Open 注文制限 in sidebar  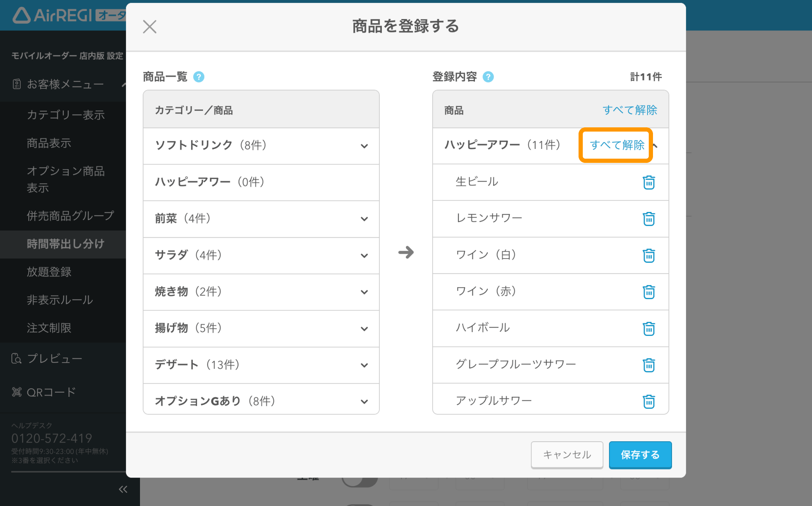(x=49, y=328)
